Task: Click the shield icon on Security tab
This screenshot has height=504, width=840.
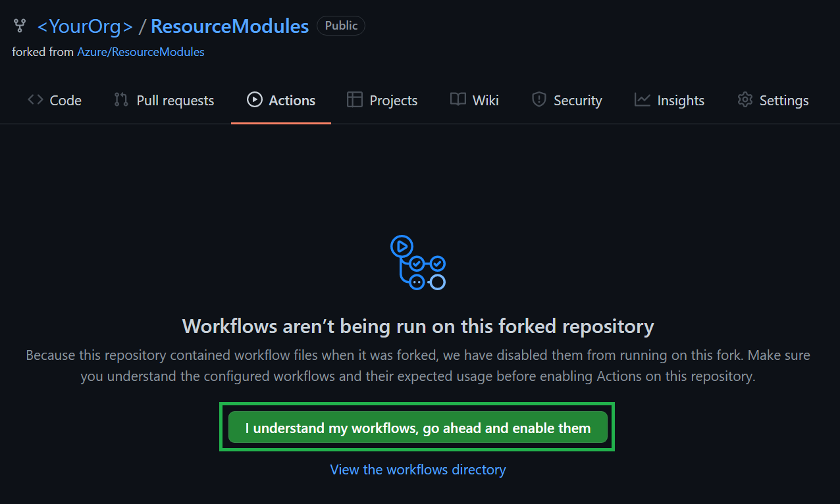Action: click(x=539, y=100)
